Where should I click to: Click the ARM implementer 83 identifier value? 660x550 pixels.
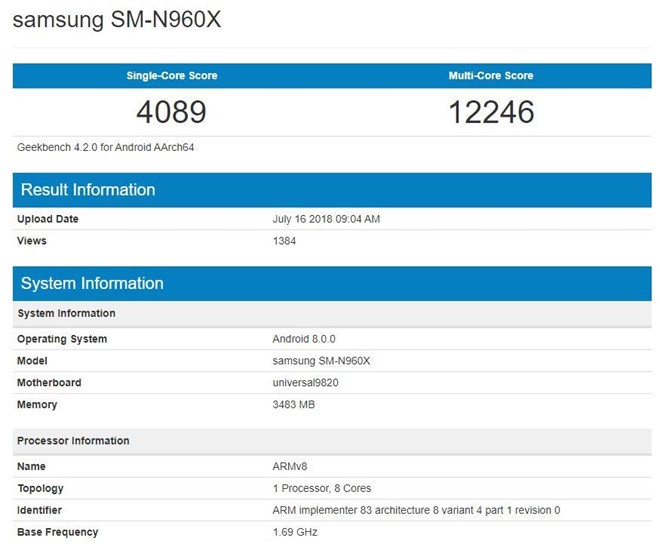coord(416,510)
